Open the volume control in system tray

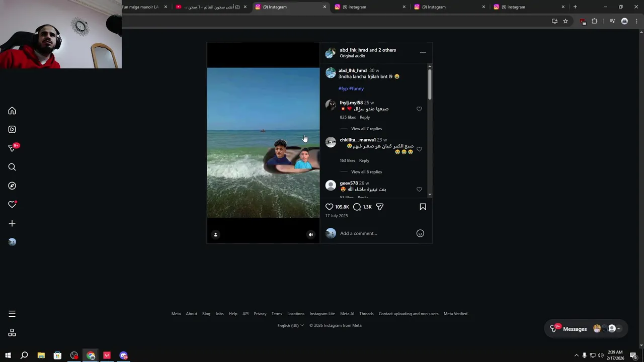601,355
